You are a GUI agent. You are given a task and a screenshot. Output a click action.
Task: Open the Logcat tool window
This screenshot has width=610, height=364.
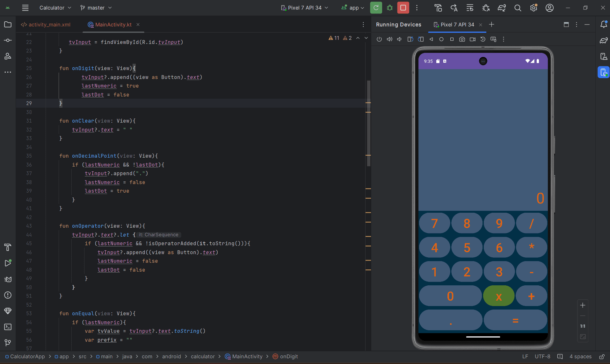click(8, 279)
